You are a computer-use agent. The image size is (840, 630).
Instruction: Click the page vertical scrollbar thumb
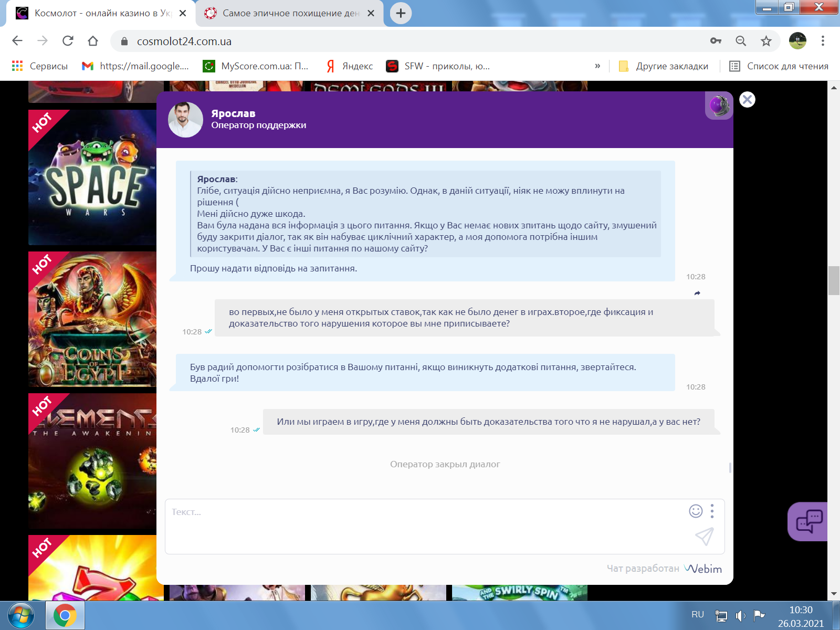834,281
